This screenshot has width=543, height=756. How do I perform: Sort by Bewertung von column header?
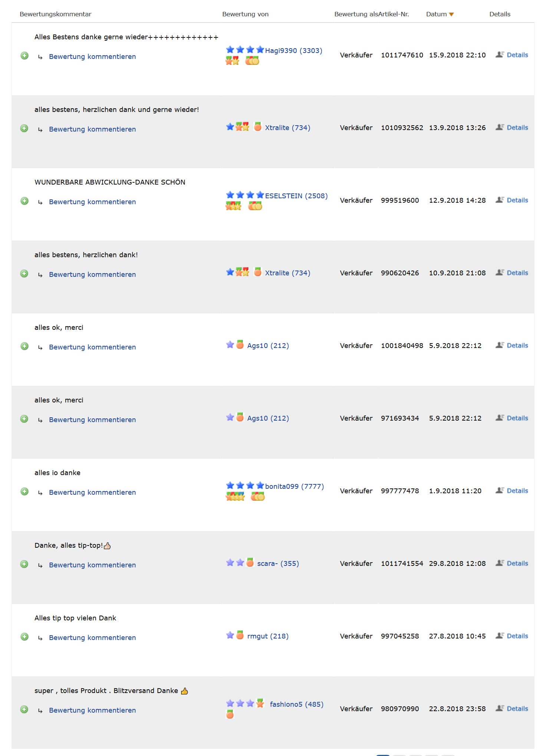click(x=245, y=14)
